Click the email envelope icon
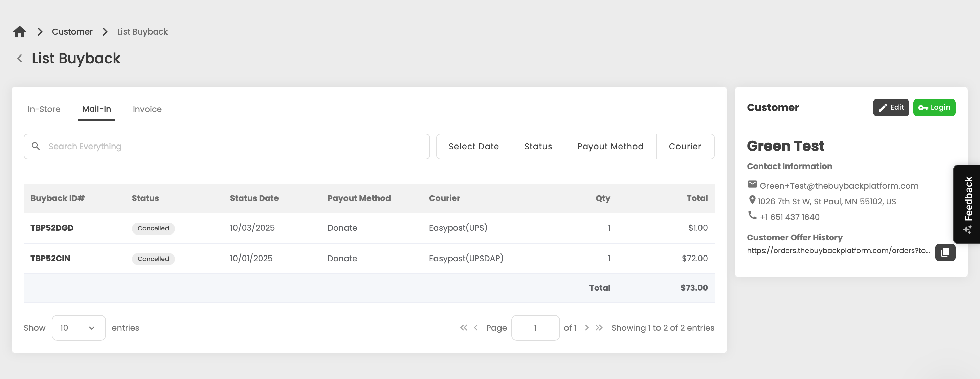This screenshot has width=980, height=379. [x=752, y=184]
